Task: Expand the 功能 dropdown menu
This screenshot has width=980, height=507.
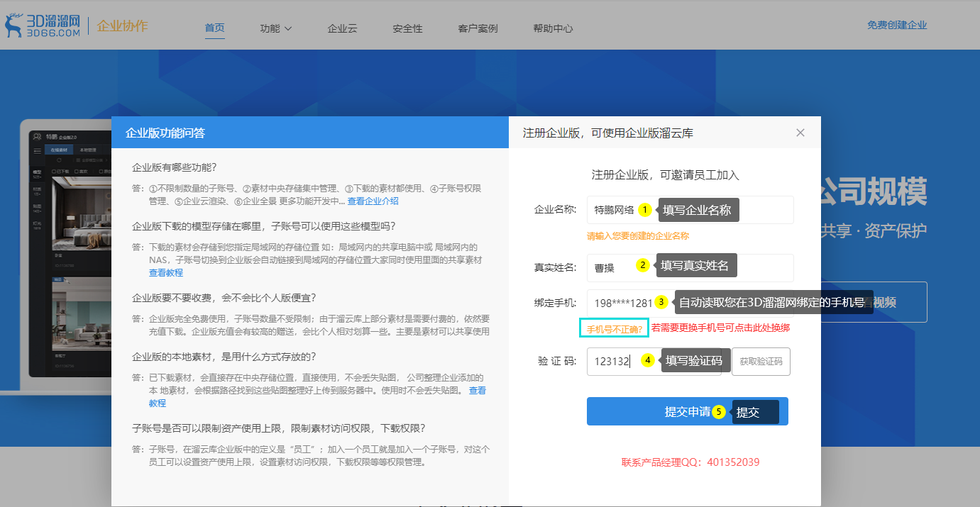Action: click(276, 29)
